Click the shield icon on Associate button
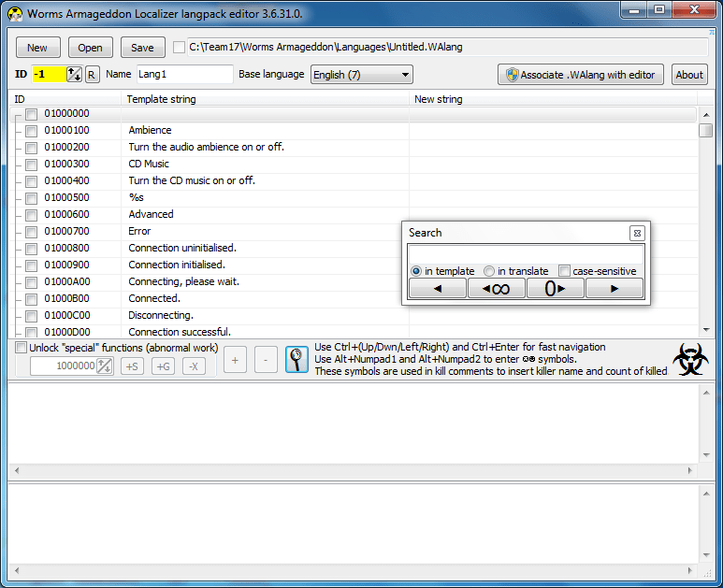The width and height of the screenshot is (723, 588). pos(513,75)
